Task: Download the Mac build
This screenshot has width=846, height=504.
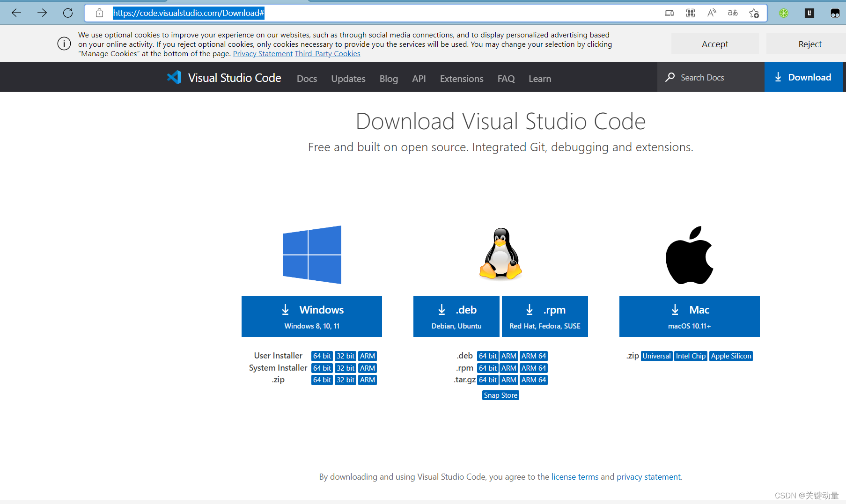Action: coord(690,316)
